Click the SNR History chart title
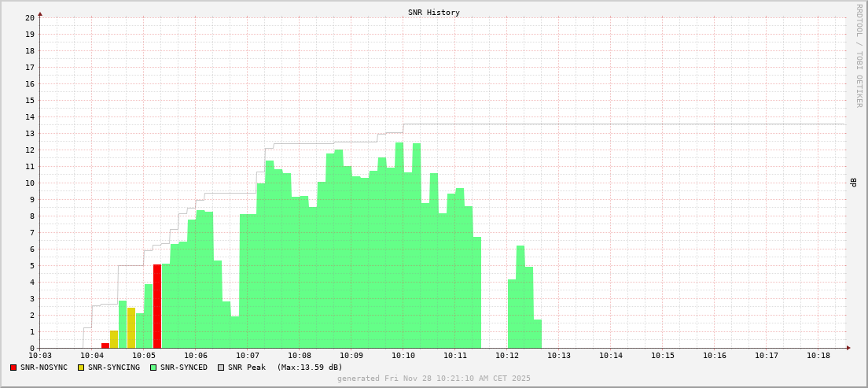Screen dimensions: 868x388 coord(433,13)
